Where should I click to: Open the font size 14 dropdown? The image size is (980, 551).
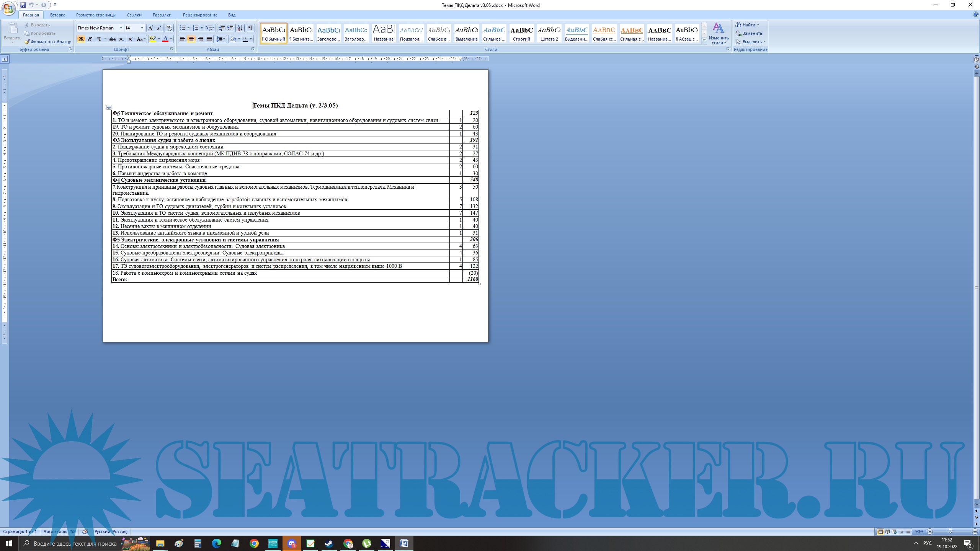[142, 28]
